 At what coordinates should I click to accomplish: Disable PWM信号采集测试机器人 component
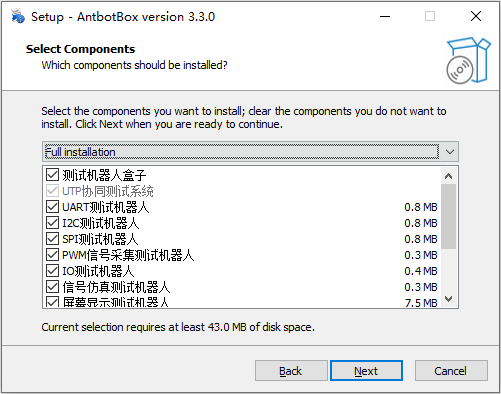52,255
